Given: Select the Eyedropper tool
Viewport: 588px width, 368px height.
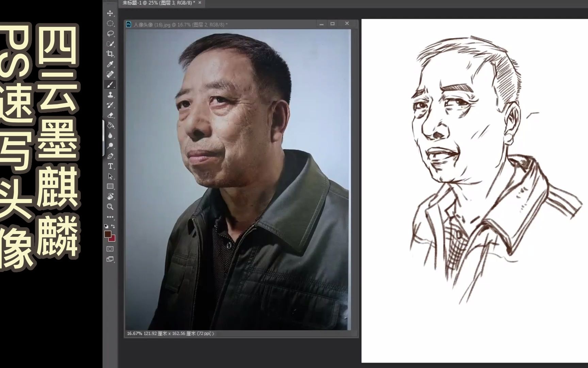Looking at the screenshot, I should [110, 64].
